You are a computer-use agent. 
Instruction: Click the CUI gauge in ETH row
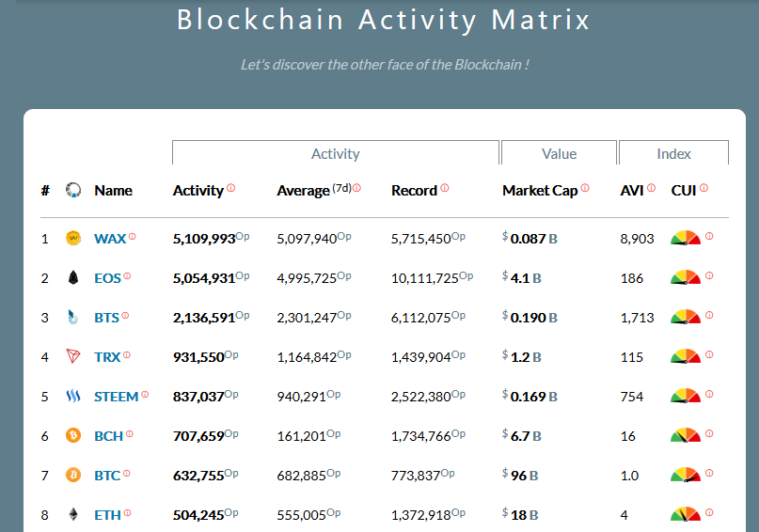[x=686, y=514]
